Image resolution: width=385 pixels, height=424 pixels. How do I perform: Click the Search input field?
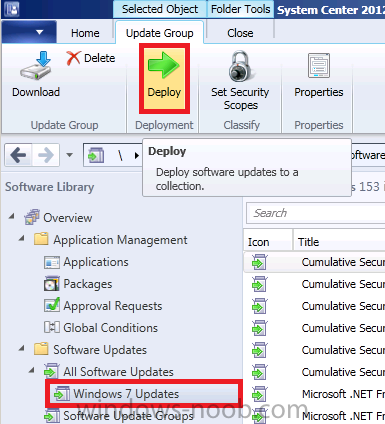tap(315, 213)
